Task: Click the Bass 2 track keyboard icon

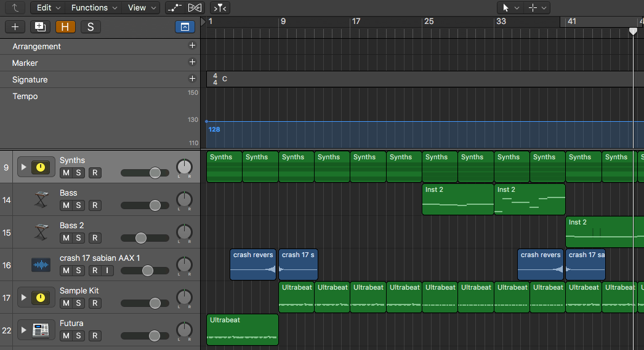Action: [x=41, y=233]
